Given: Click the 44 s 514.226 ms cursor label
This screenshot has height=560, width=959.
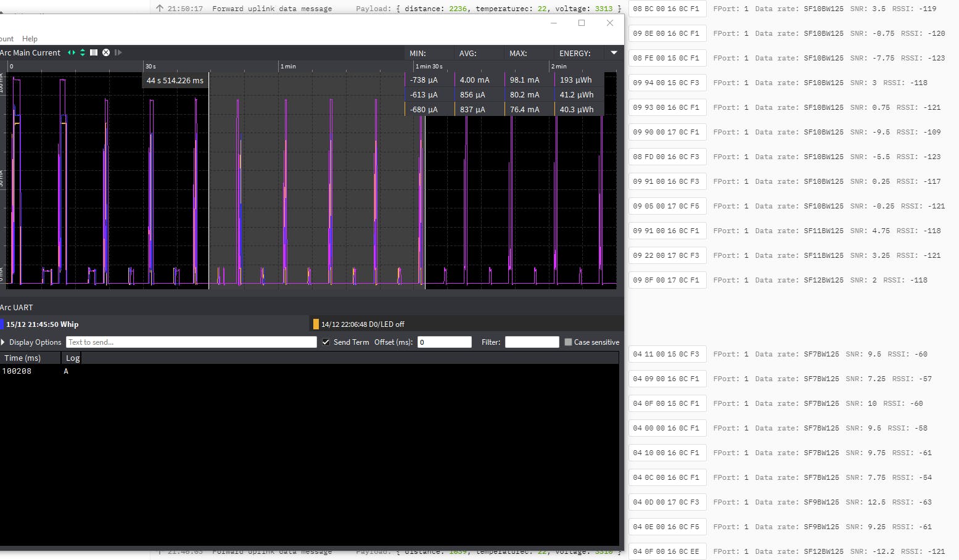Looking at the screenshot, I should pyautogui.click(x=175, y=81).
